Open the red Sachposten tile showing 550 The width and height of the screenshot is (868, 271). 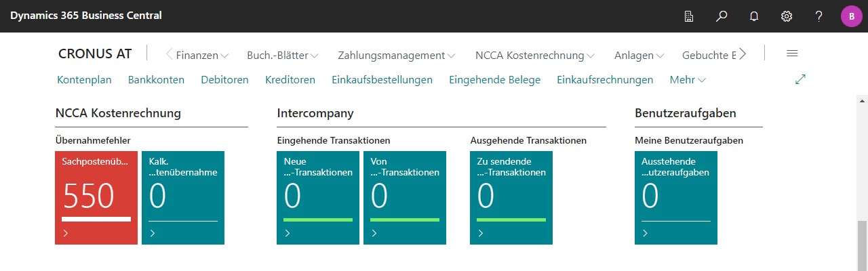pyautogui.click(x=96, y=197)
